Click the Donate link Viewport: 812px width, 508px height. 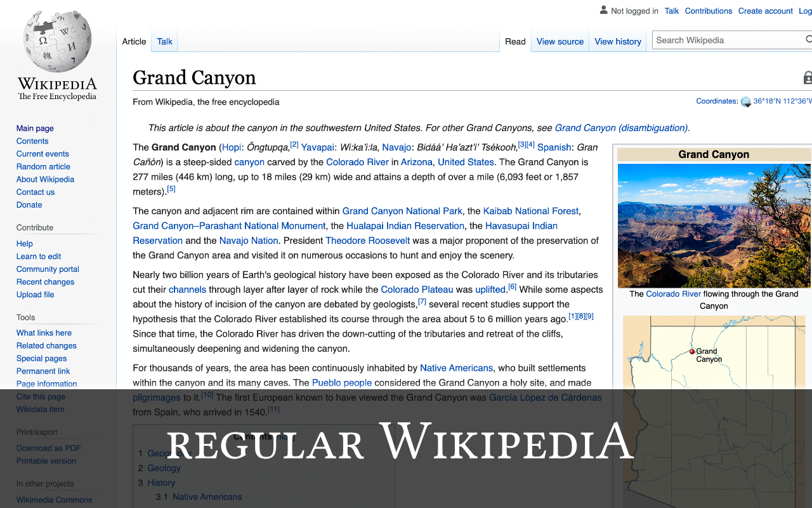tap(29, 204)
